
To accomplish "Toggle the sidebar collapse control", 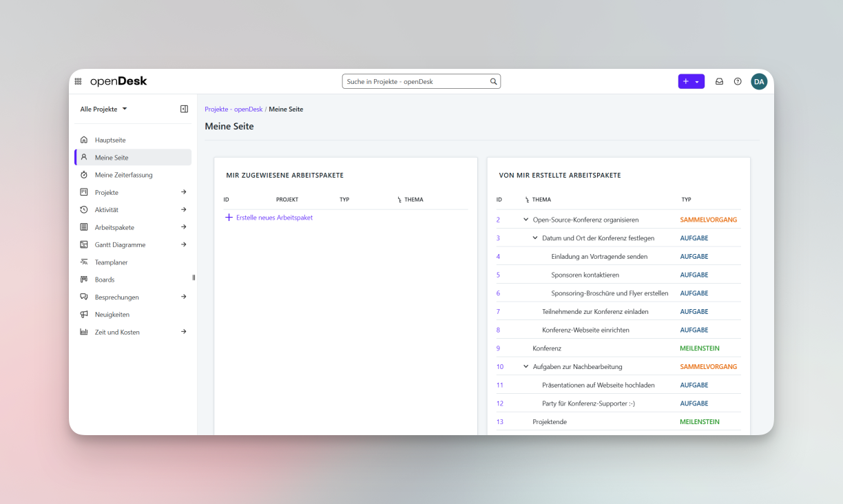I will (x=183, y=108).
